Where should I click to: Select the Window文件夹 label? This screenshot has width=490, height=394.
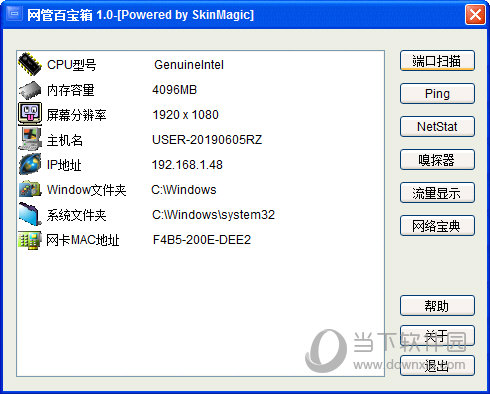point(87,190)
